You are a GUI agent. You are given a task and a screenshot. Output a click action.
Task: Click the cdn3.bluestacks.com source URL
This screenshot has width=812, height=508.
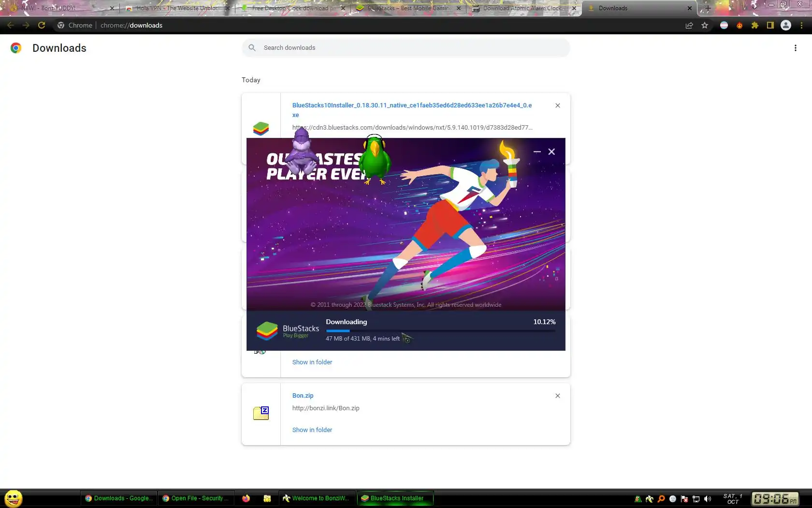point(412,128)
